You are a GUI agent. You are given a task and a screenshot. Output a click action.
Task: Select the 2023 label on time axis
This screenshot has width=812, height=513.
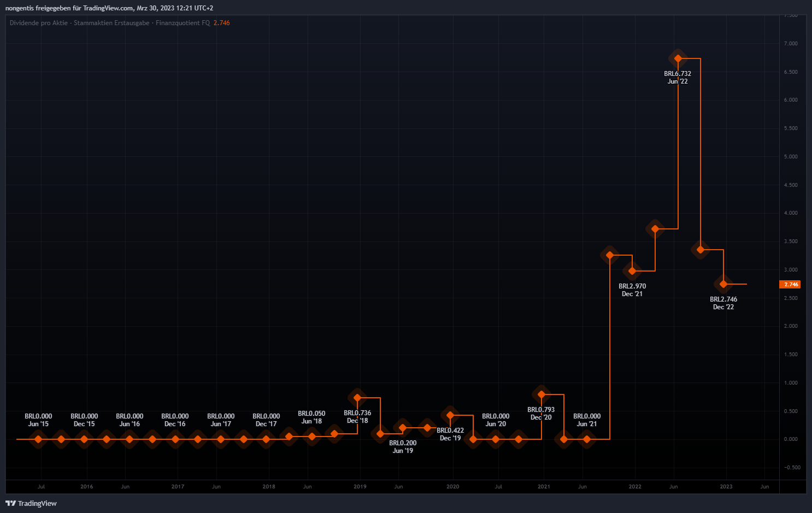pyautogui.click(x=726, y=486)
